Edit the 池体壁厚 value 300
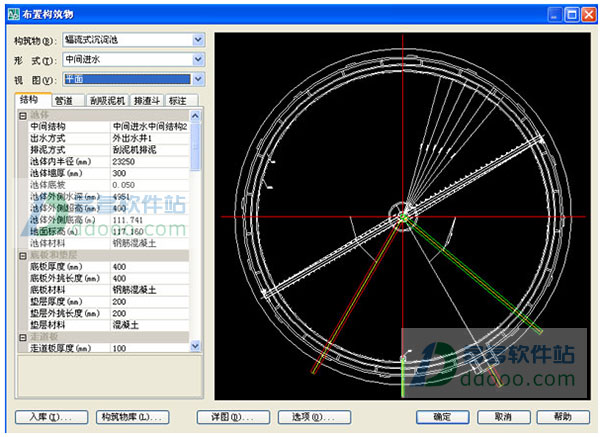 point(150,173)
